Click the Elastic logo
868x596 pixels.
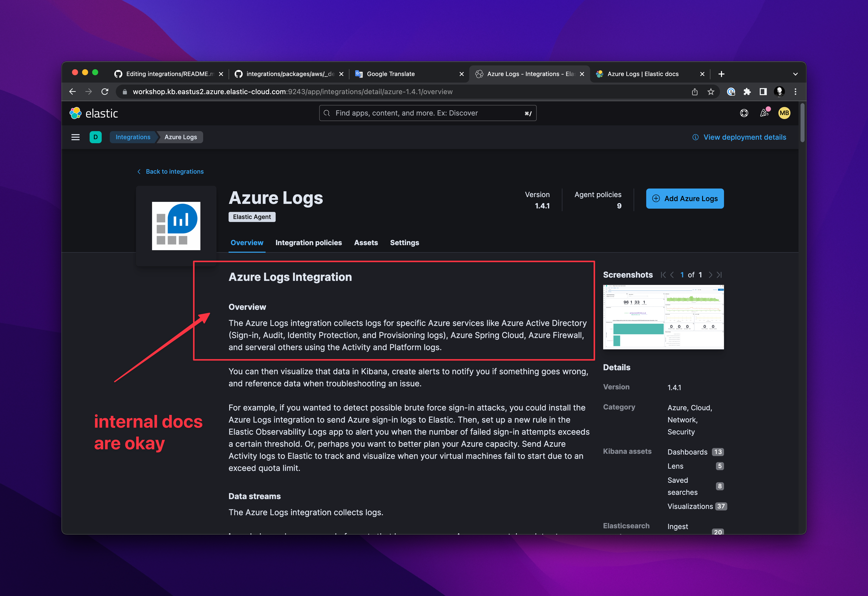tap(94, 113)
